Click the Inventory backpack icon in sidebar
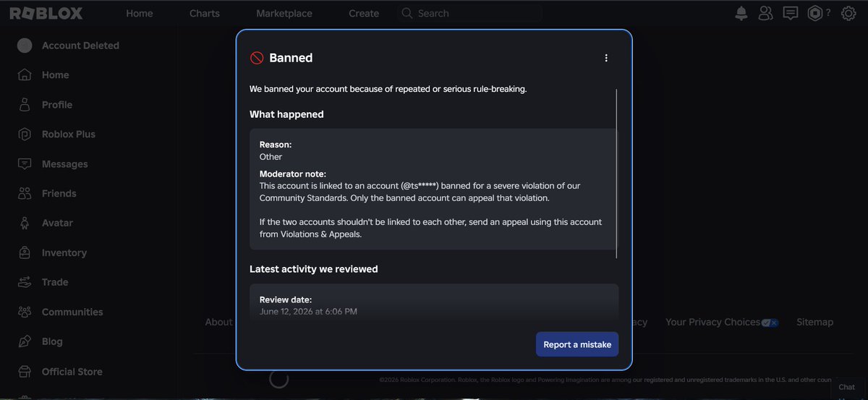The height and width of the screenshot is (400, 868). (25, 253)
